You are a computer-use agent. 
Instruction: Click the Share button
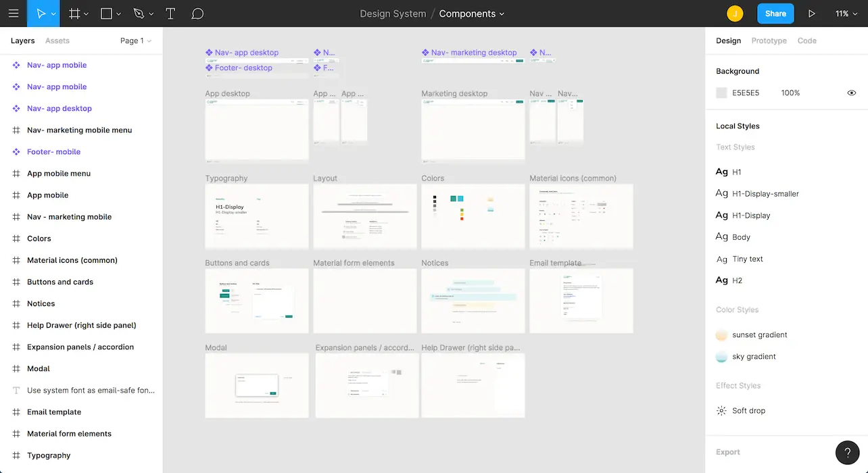[x=775, y=14]
